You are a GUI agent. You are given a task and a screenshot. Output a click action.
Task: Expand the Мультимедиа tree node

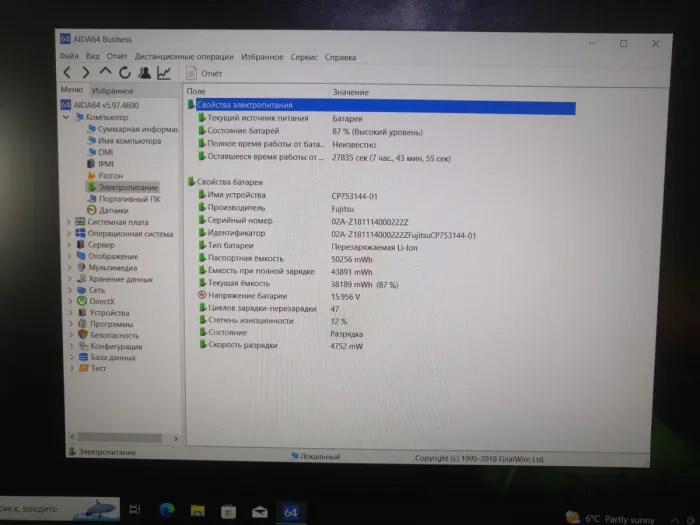69,268
